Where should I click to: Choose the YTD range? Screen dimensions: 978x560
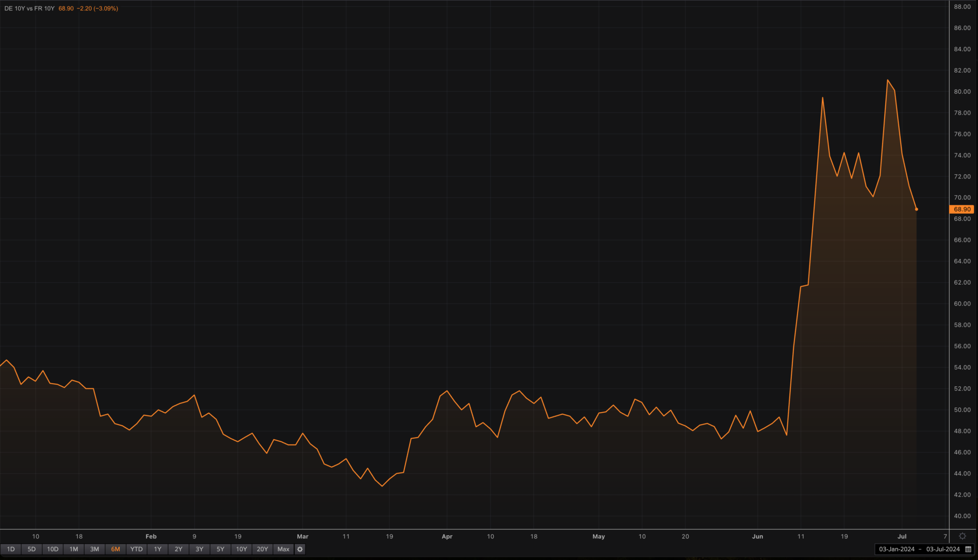click(x=136, y=549)
